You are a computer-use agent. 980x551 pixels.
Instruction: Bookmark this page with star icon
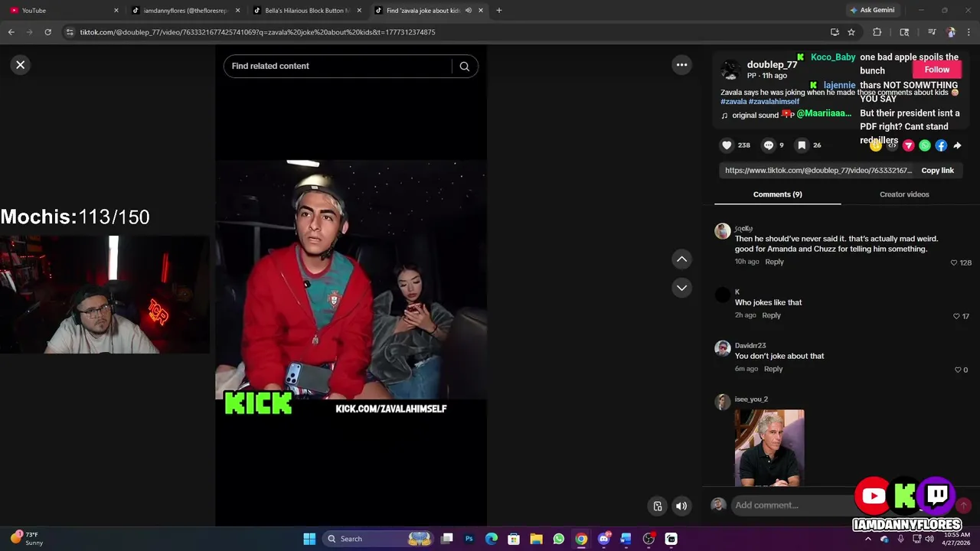pos(851,32)
